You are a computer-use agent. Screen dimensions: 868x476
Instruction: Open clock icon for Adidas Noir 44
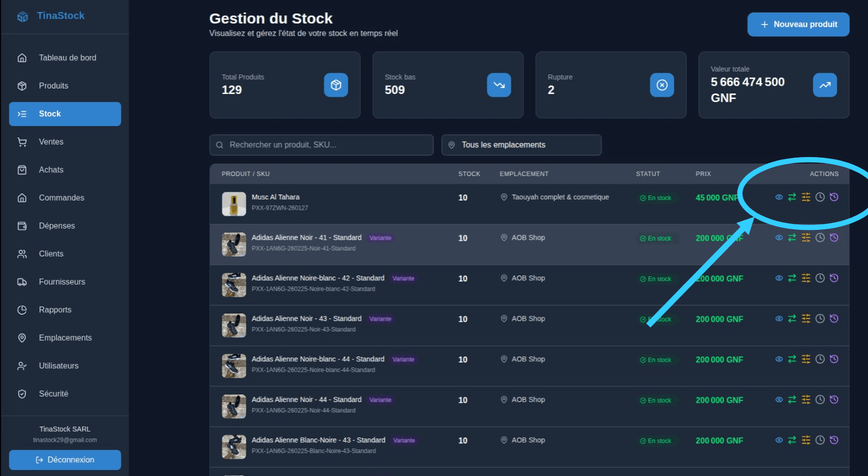coord(820,399)
